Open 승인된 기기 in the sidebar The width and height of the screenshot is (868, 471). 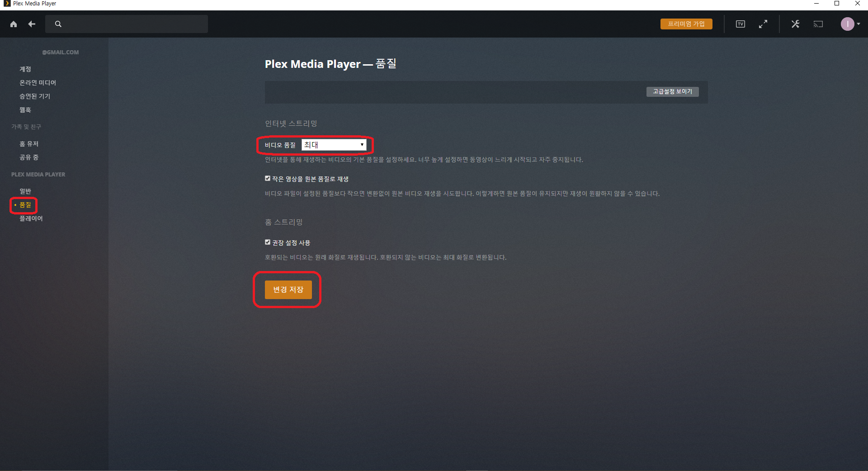click(35, 96)
